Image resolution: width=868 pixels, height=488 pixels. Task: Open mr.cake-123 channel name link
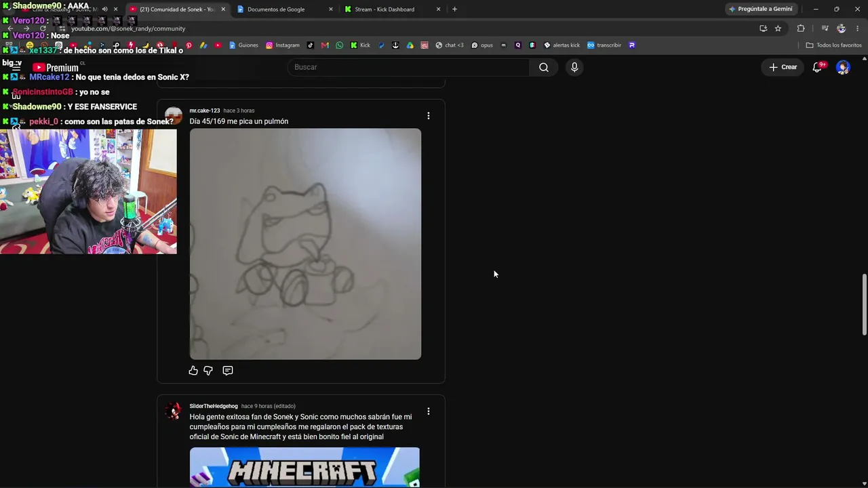(x=205, y=110)
